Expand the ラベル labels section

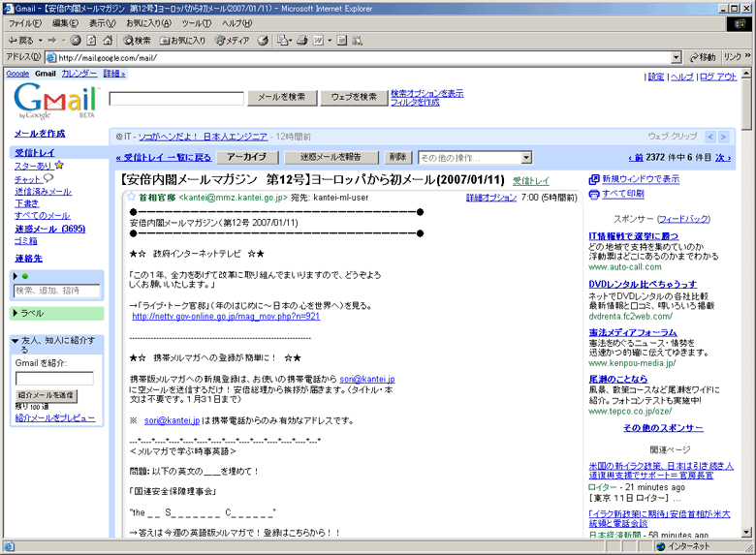pos(15,313)
